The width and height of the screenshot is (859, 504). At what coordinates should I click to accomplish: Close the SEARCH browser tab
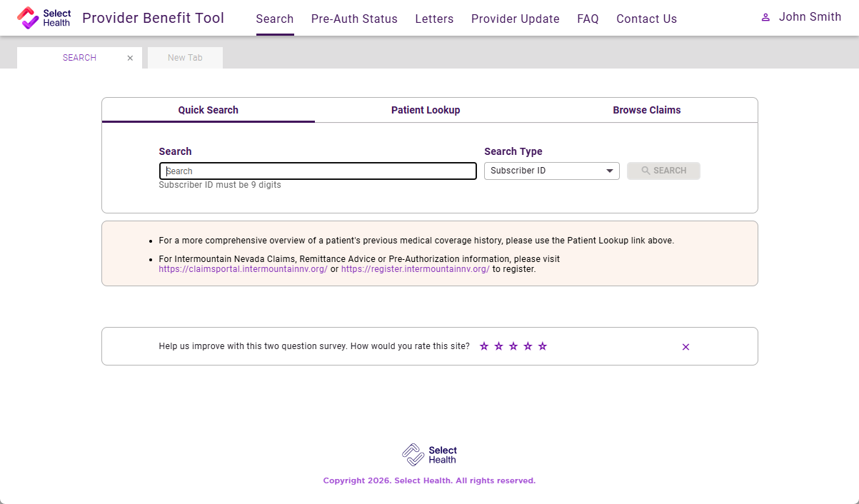[x=130, y=58]
